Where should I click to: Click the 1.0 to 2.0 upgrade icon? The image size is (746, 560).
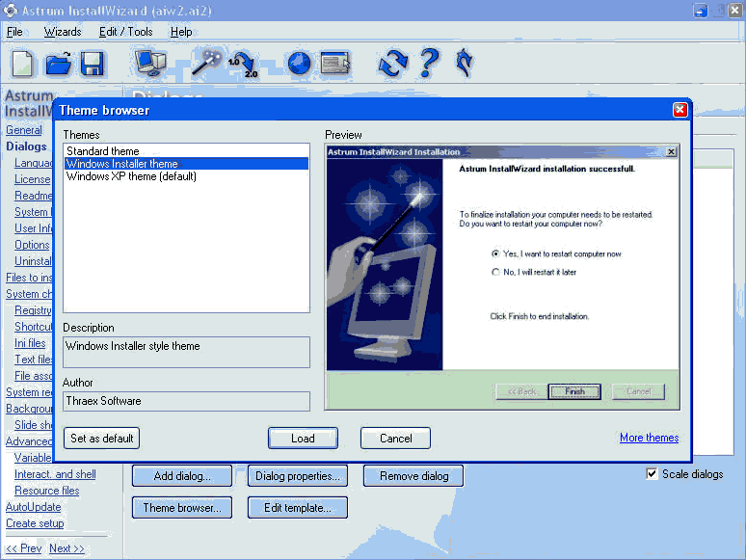(x=243, y=65)
